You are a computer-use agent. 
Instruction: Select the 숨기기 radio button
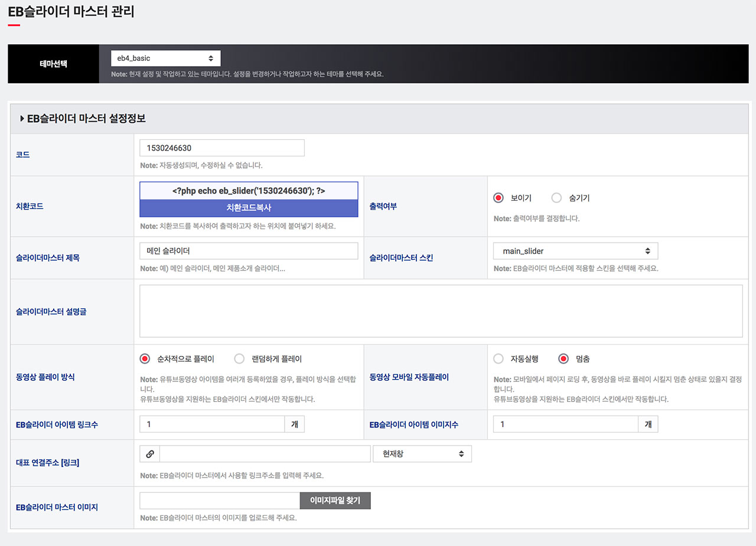tap(556, 198)
